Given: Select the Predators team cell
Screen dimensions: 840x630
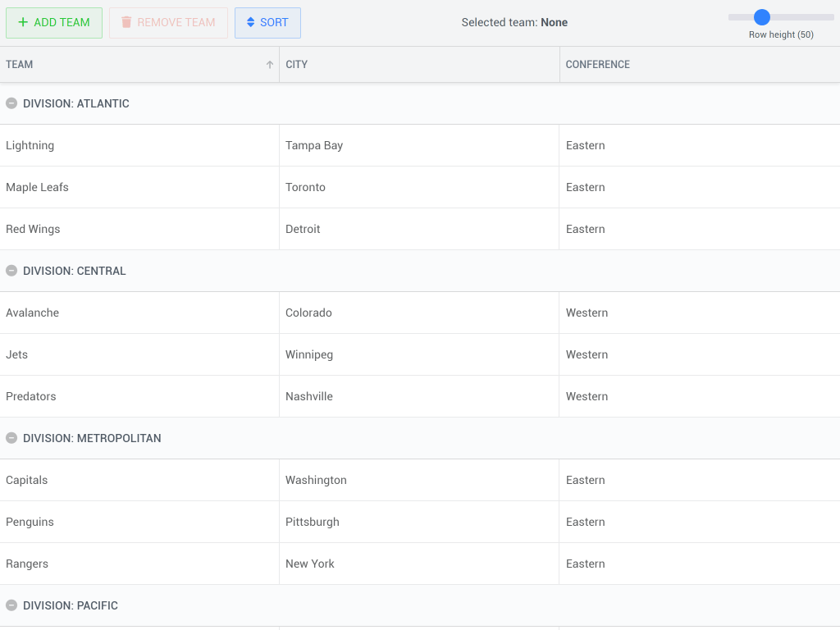Looking at the screenshot, I should [x=139, y=396].
